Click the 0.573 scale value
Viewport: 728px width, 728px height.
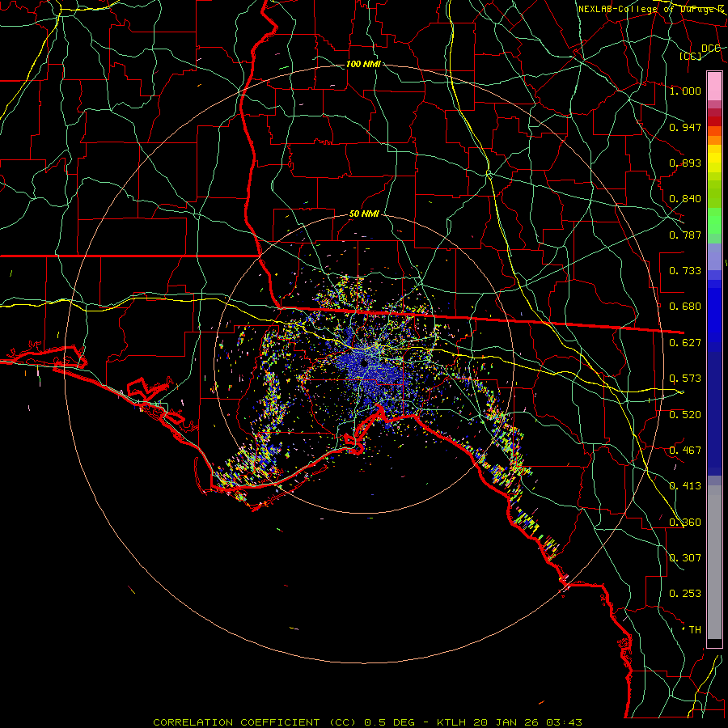click(685, 379)
